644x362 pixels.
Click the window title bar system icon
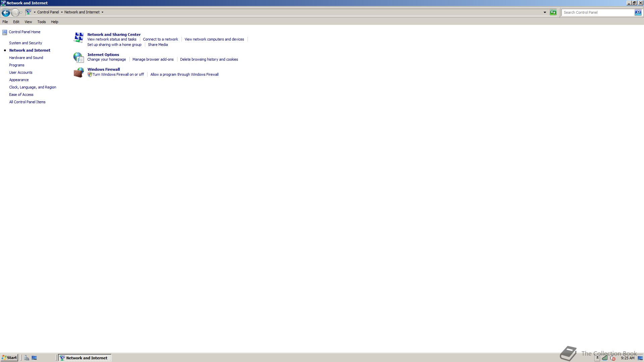pyautogui.click(x=3, y=3)
